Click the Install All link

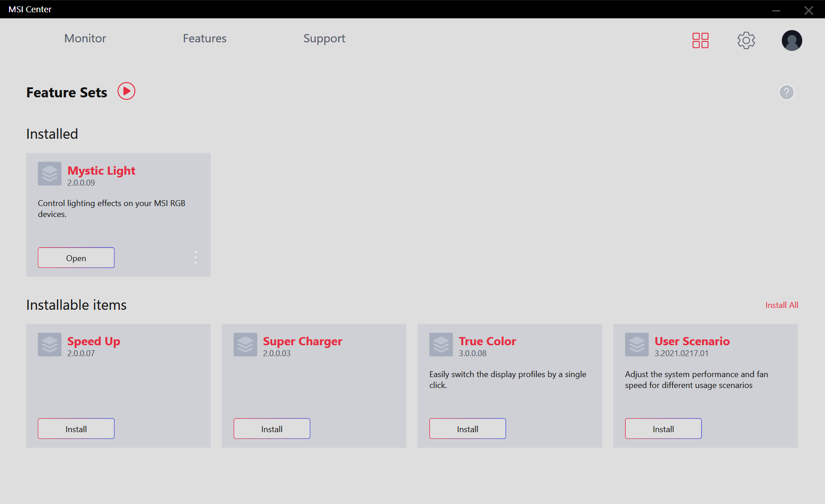click(x=782, y=305)
